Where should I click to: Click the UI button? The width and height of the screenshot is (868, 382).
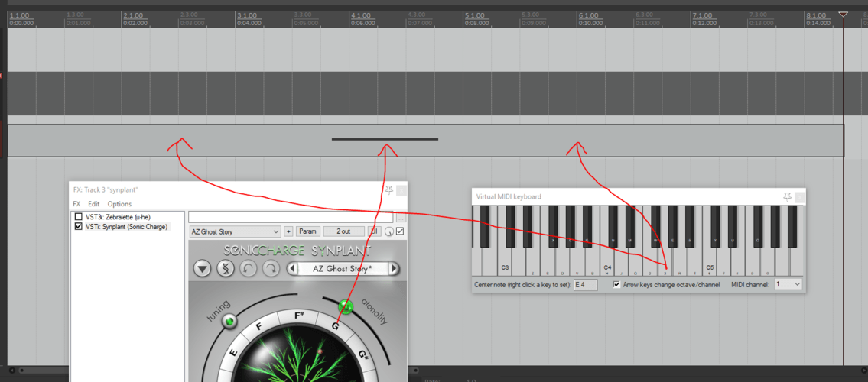374,231
